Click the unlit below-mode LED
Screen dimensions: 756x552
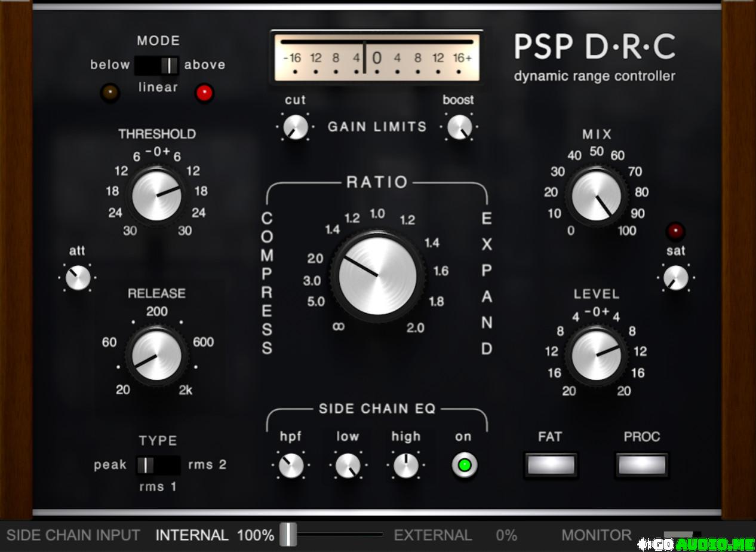tap(110, 93)
